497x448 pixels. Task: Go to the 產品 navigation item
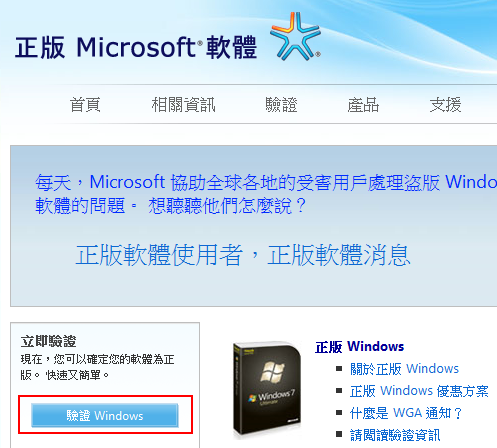[x=363, y=105]
